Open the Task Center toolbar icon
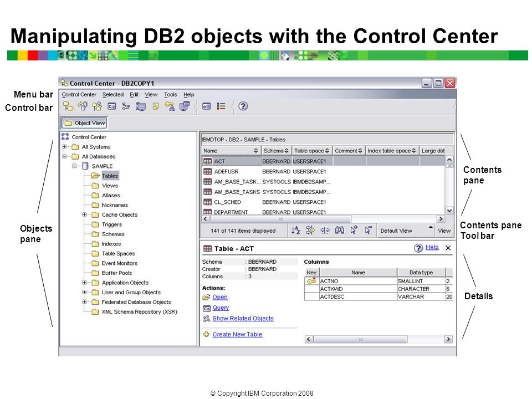 [x=126, y=106]
